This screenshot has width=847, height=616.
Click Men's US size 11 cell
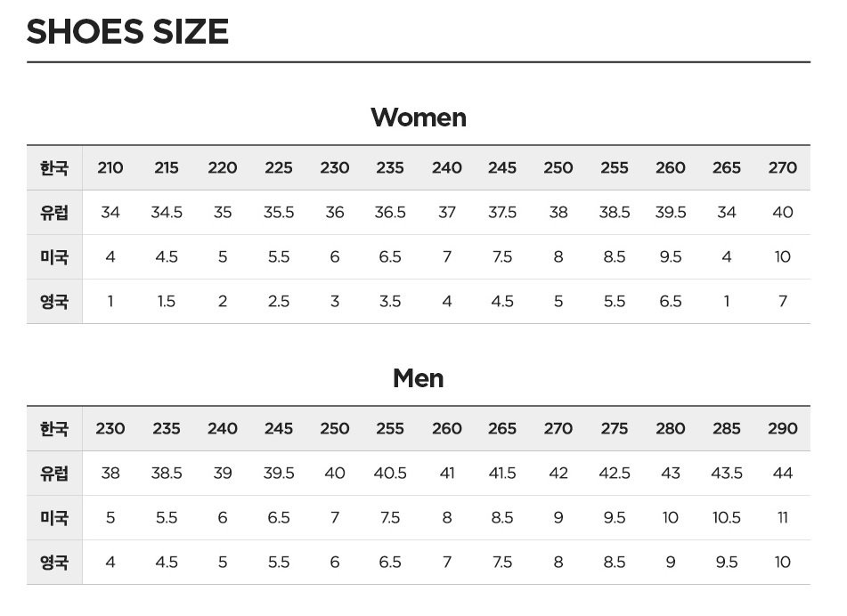(x=783, y=518)
